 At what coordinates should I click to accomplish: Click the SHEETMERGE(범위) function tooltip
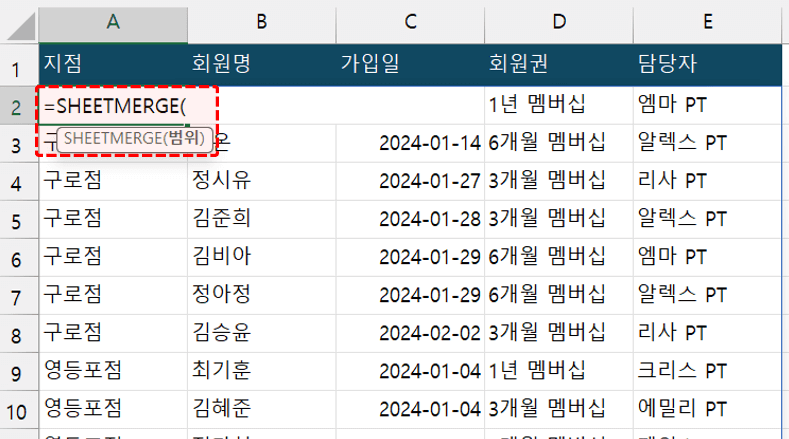click(x=134, y=139)
